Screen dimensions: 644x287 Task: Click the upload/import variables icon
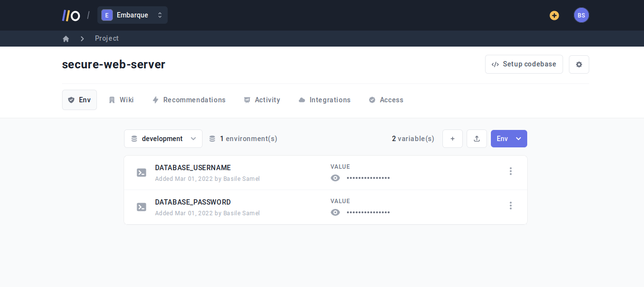tap(477, 139)
